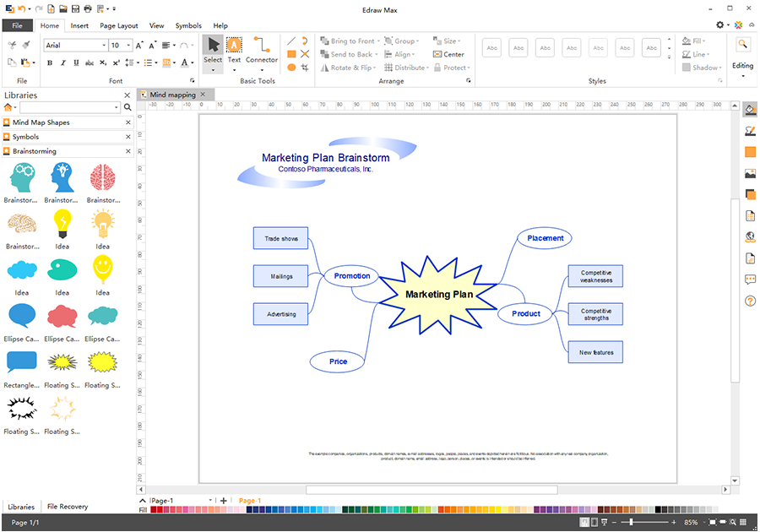760x532 pixels.
Task: Expand the font size dropdown
Action: [x=128, y=46]
